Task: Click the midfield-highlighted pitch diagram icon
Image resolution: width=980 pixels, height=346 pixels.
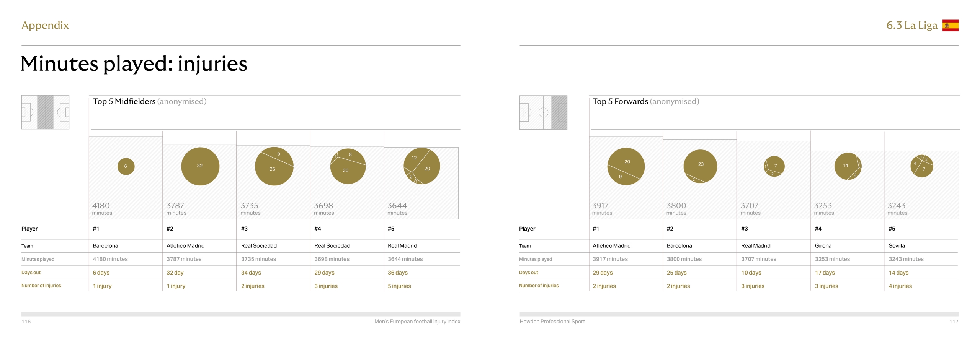Action: (45, 112)
